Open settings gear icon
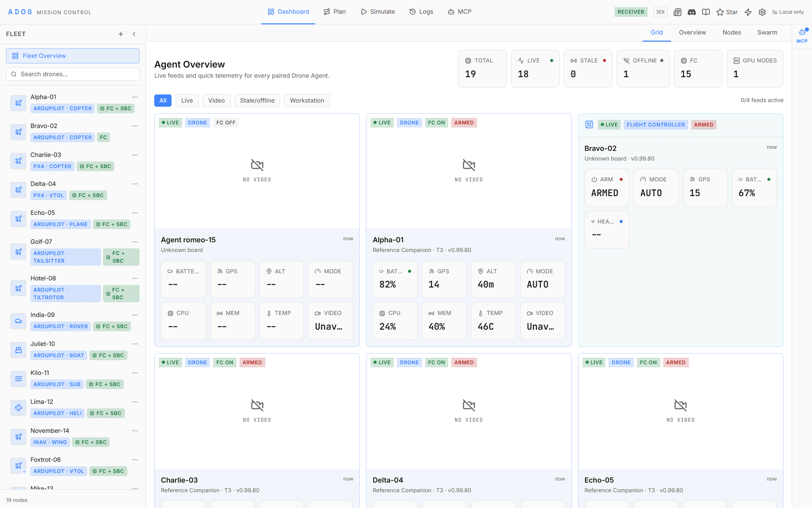This screenshot has width=812, height=508. point(762,12)
